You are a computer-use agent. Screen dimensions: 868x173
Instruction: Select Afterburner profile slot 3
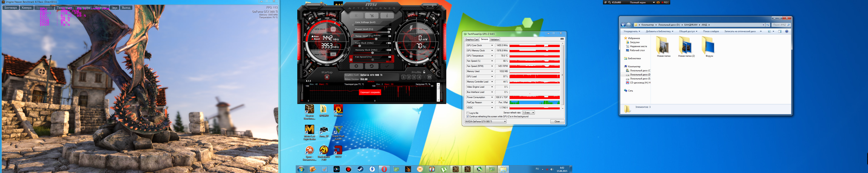point(414,77)
